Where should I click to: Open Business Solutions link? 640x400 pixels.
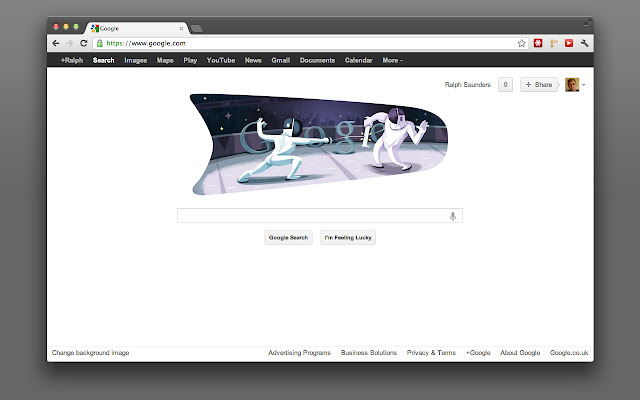(x=369, y=353)
